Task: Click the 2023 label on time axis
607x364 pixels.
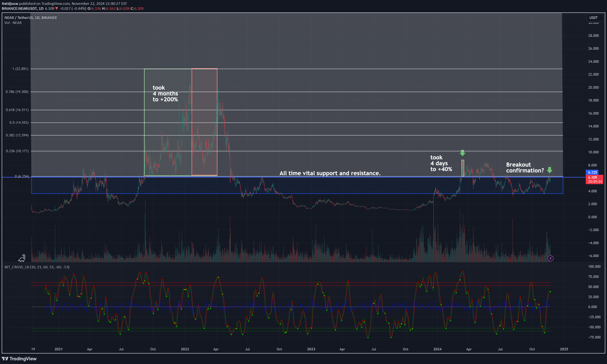Action: [x=311, y=349]
